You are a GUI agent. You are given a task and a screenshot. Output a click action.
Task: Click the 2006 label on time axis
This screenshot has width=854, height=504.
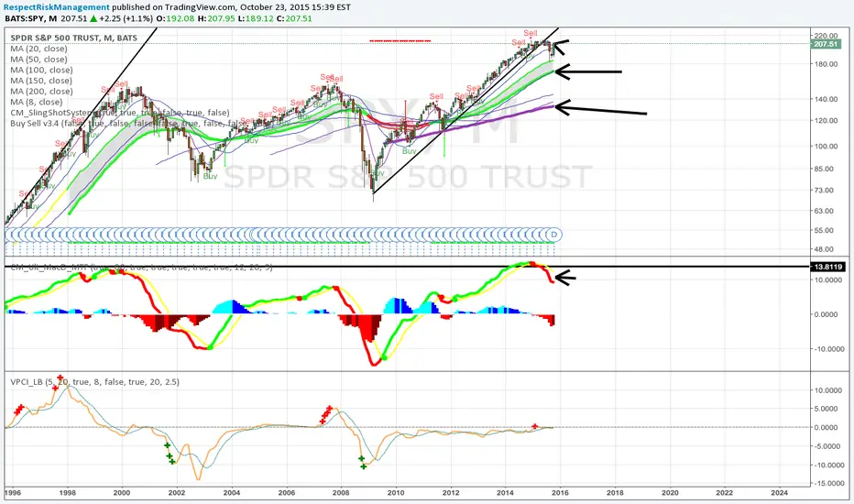[x=287, y=493]
